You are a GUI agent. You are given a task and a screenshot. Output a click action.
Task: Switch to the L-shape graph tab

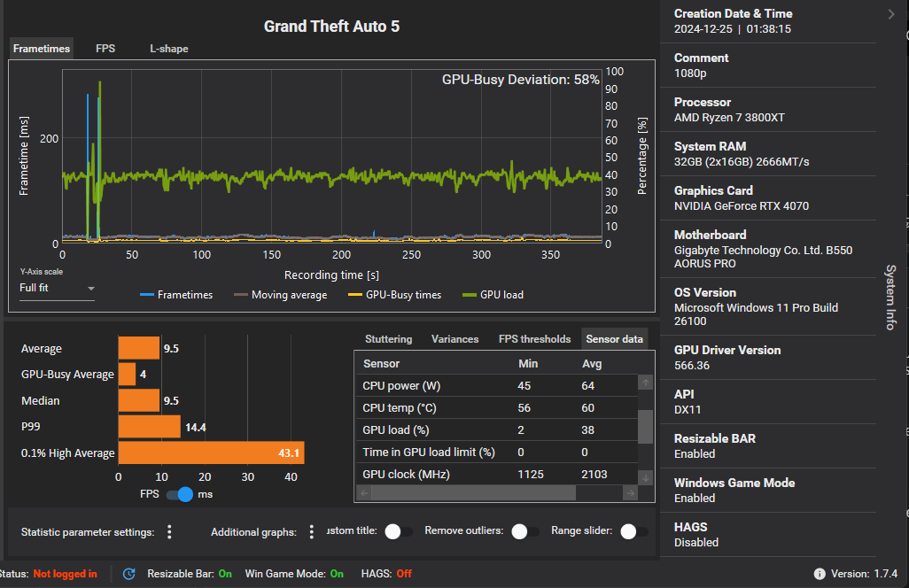pos(168,49)
